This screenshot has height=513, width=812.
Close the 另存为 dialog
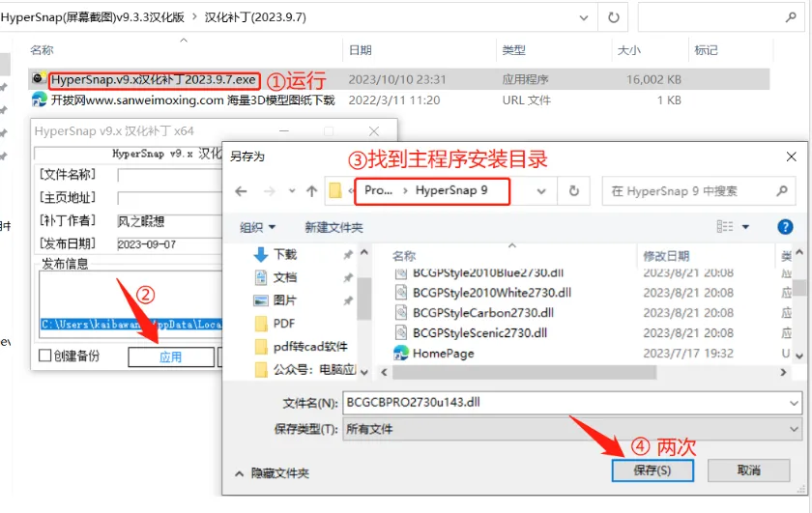(x=791, y=157)
